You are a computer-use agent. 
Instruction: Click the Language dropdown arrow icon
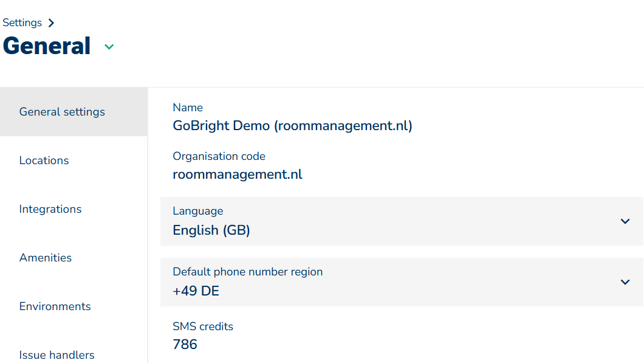point(625,221)
